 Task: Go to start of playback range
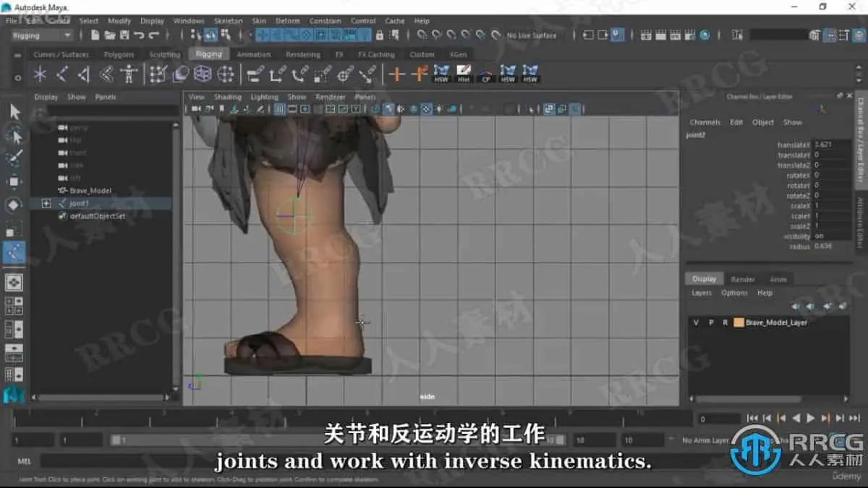(x=752, y=418)
